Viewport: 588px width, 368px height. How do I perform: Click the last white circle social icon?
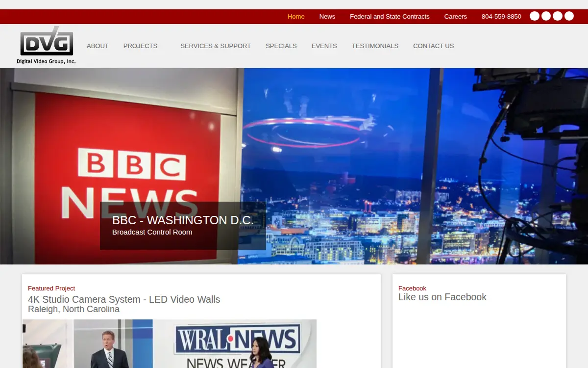(569, 16)
